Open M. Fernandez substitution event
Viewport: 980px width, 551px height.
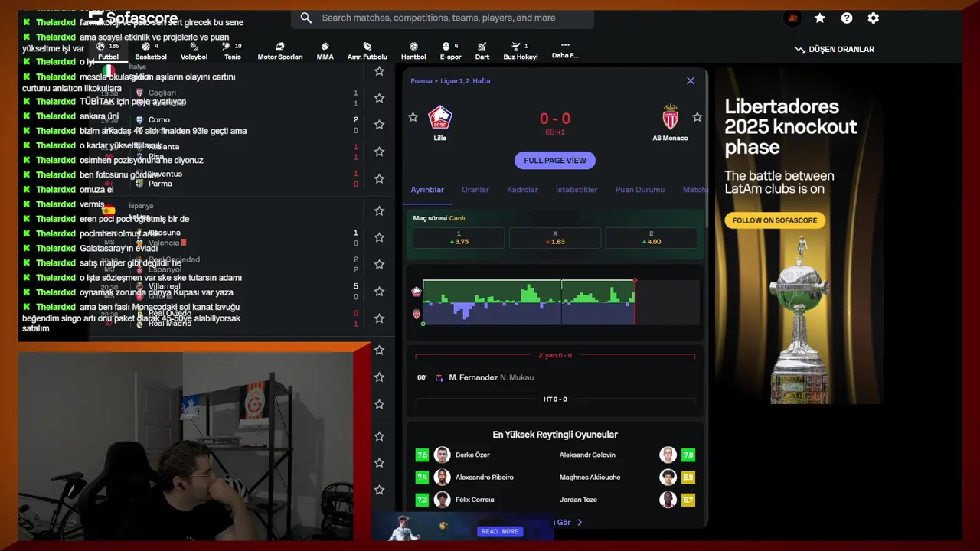pos(554,377)
